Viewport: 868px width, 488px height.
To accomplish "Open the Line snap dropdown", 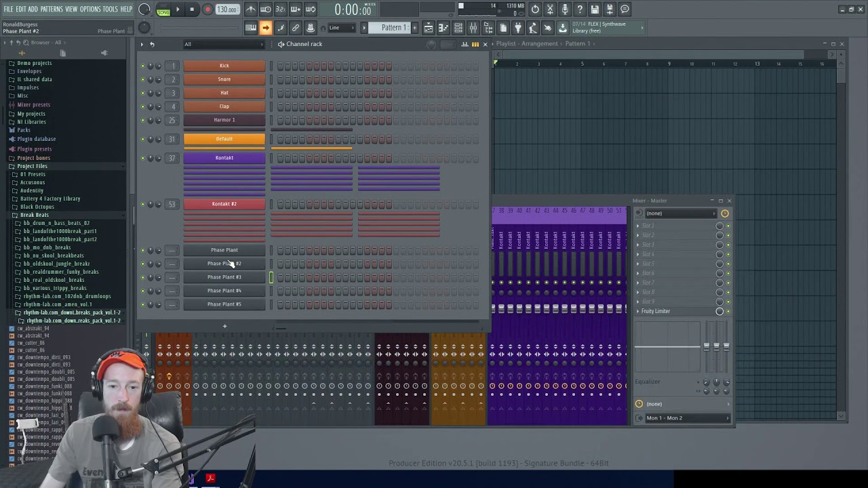I will [x=341, y=28].
